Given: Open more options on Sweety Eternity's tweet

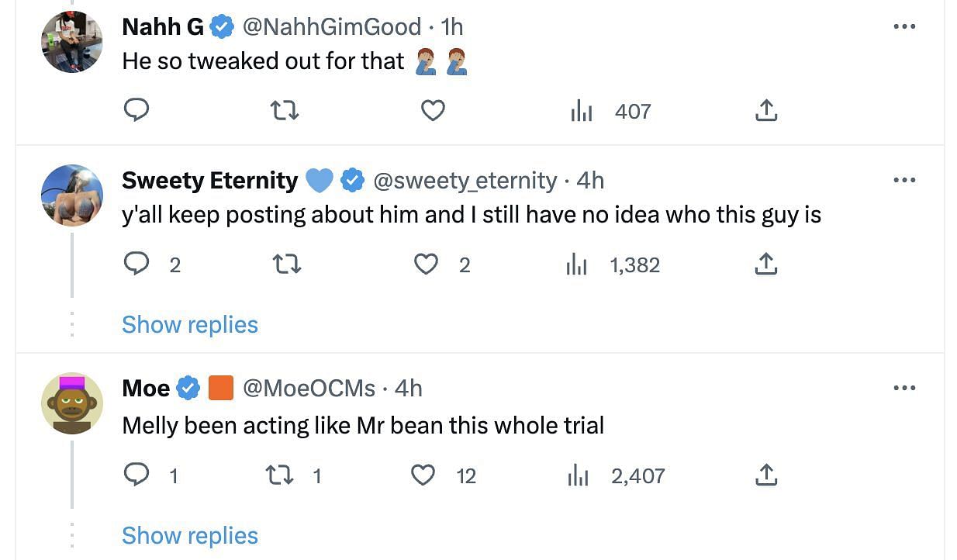Looking at the screenshot, I should pos(904,180).
